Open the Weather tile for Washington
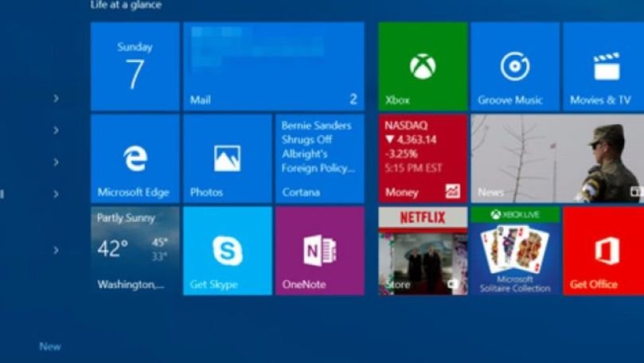The image size is (644, 363). 135,251
